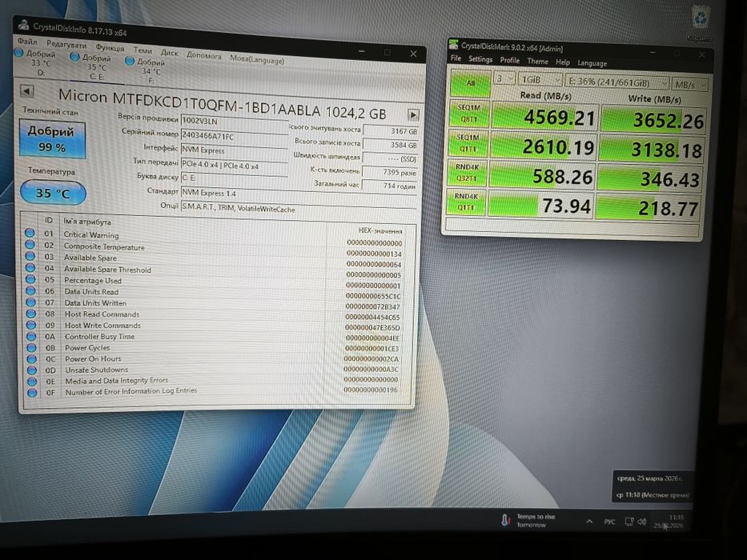
Task: Run the RND4K Q1T1 test
Action: [465, 202]
